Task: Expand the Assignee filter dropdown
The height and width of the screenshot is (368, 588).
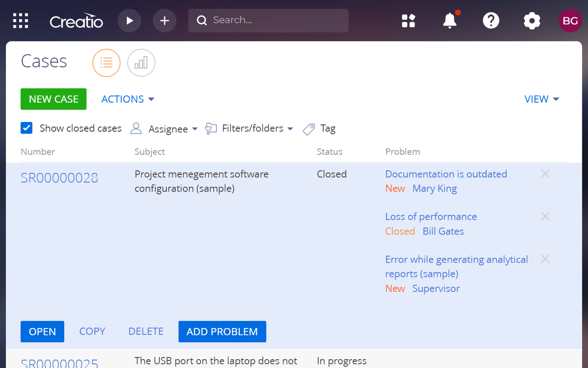Action: coord(170,129)
